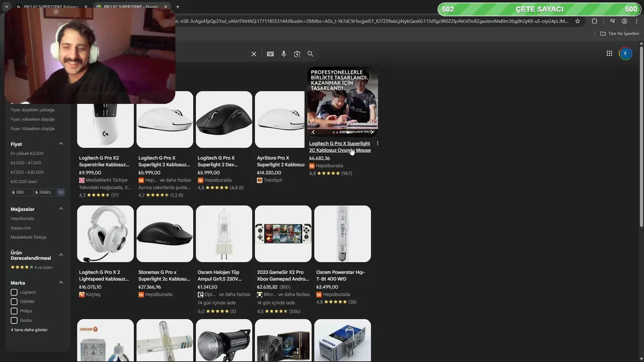Viewport: 644px width, 362px height.
Task: Open the Google apps grid
Action: pos(609,53)
